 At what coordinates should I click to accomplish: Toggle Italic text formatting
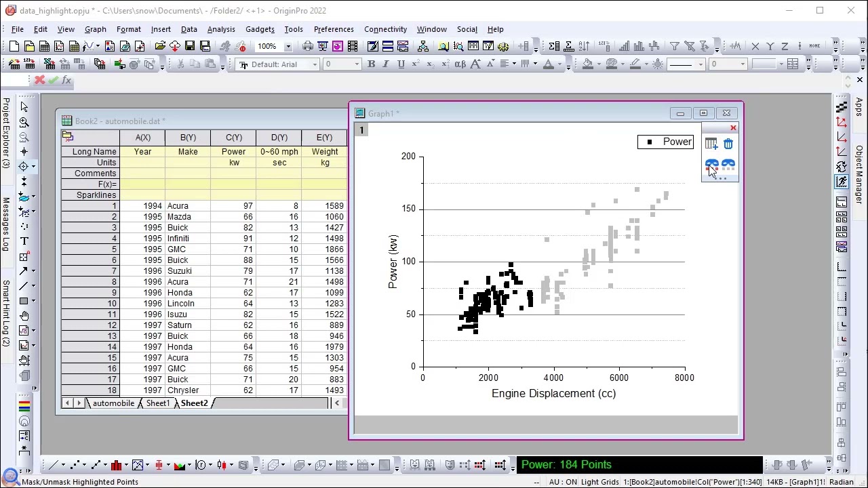386,64
